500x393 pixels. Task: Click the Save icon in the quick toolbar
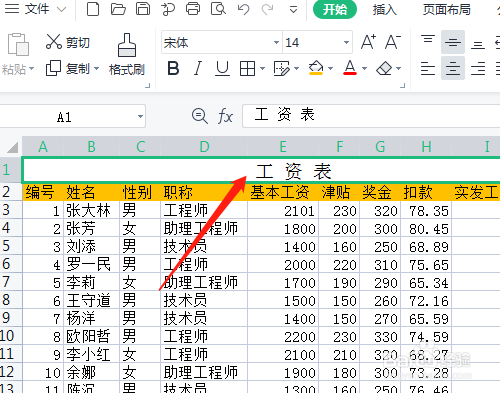tap(143, 9)
